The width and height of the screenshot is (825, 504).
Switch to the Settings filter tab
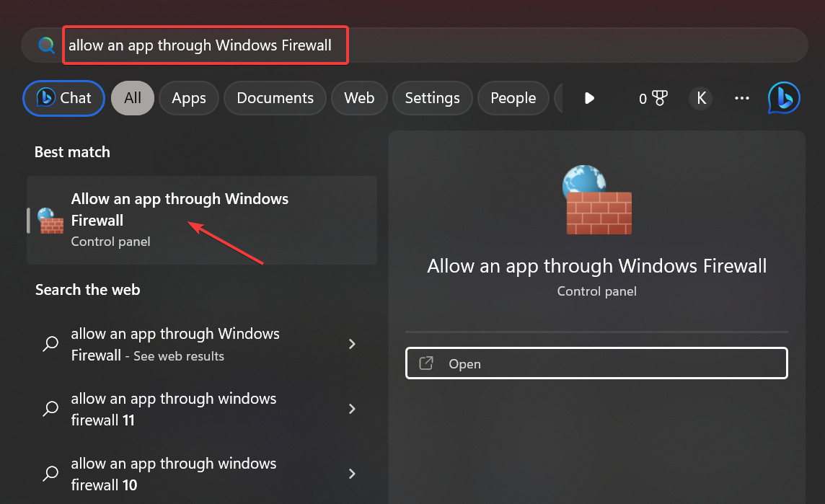click(x=433, y=98)
